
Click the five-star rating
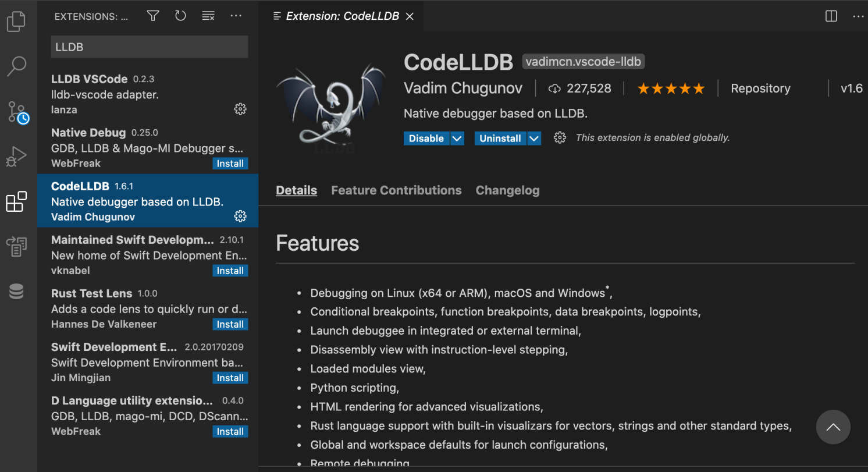[x=671, y=88]
